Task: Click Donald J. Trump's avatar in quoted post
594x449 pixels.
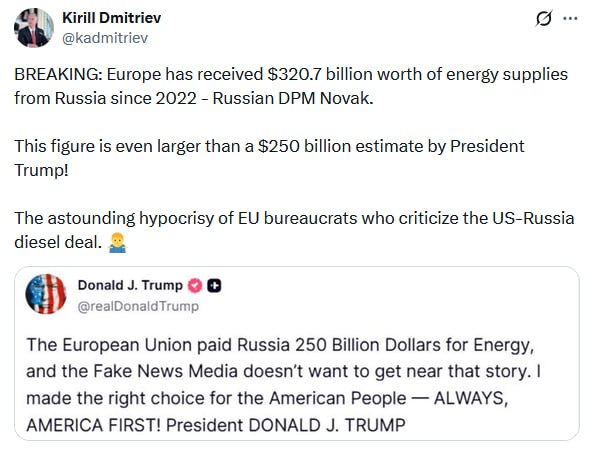Action: coord(46,294)
